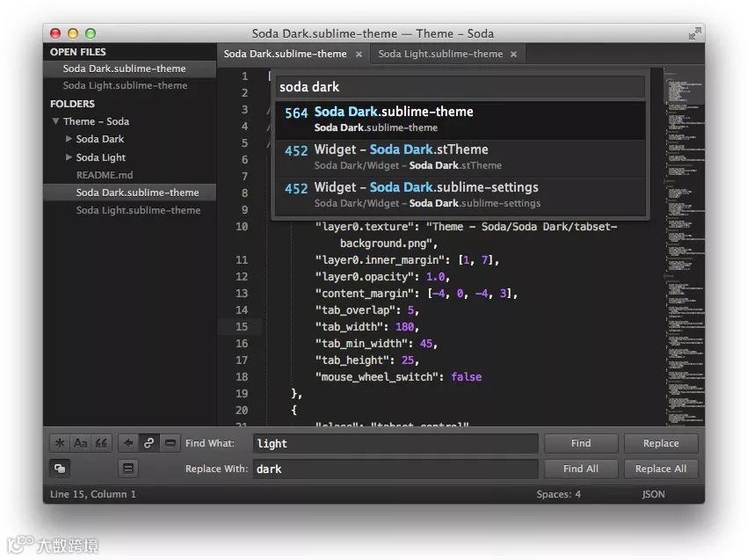Click the "tab_overlap": 5 line
This screenshot has height=560, width=747.
[366, 310]
